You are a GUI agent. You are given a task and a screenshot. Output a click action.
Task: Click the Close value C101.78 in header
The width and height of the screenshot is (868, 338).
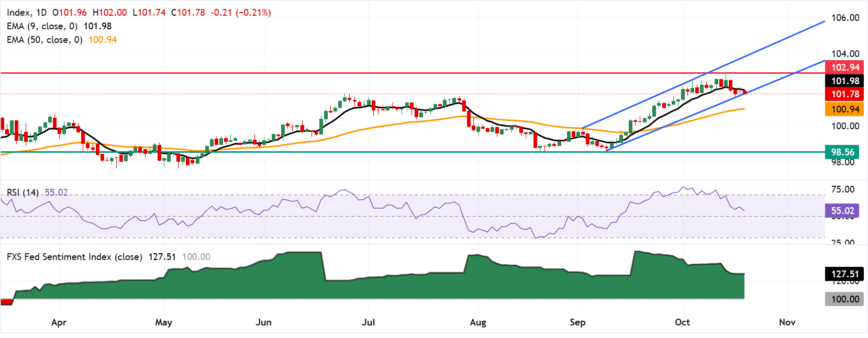188,13
